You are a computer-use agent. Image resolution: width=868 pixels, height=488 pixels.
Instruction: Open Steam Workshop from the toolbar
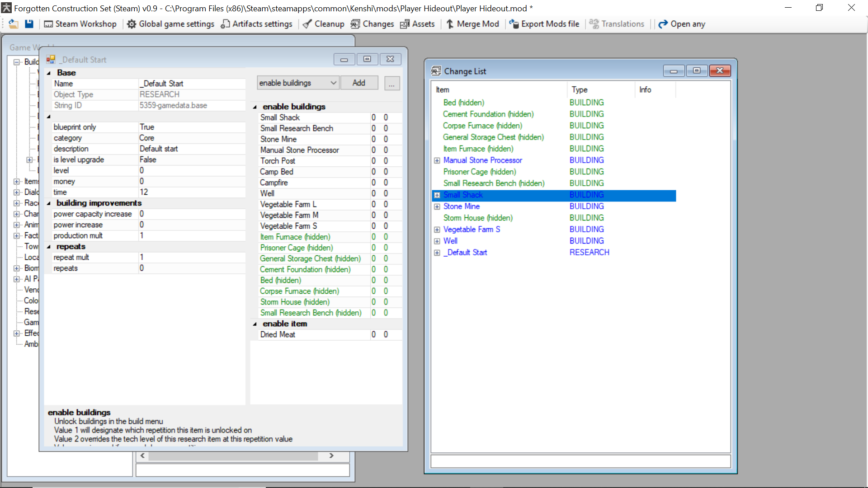pyautogui.click(x=80, y=24)
